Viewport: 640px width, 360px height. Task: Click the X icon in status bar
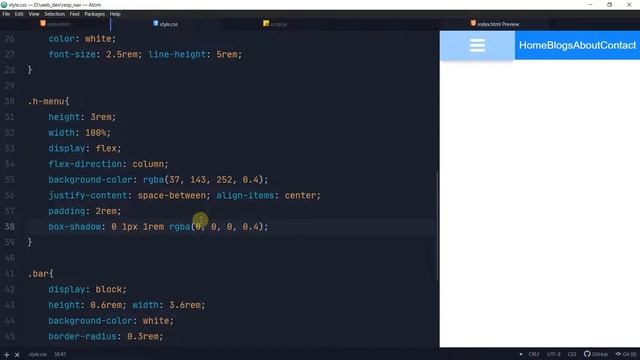[x=17, y=355]
